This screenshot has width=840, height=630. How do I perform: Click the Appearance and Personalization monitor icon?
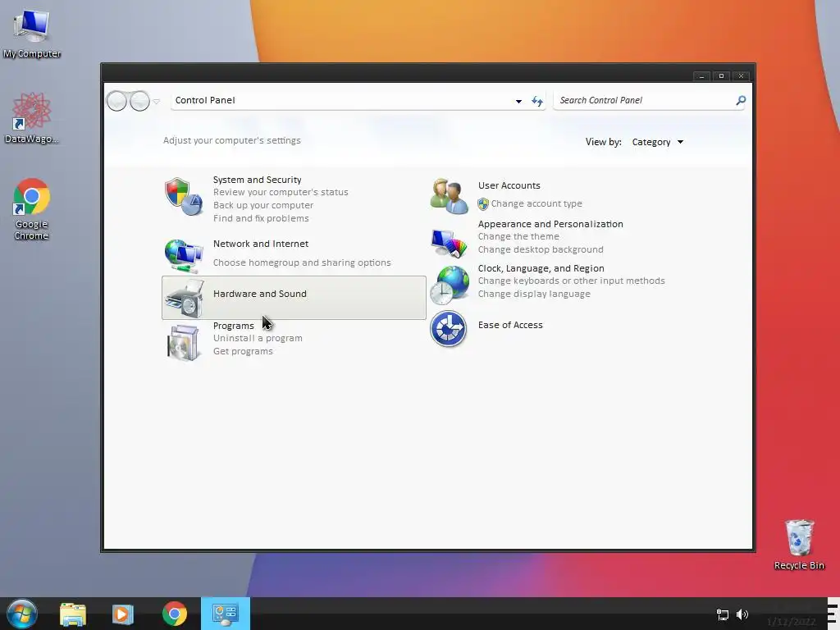[x=449, y=242]
